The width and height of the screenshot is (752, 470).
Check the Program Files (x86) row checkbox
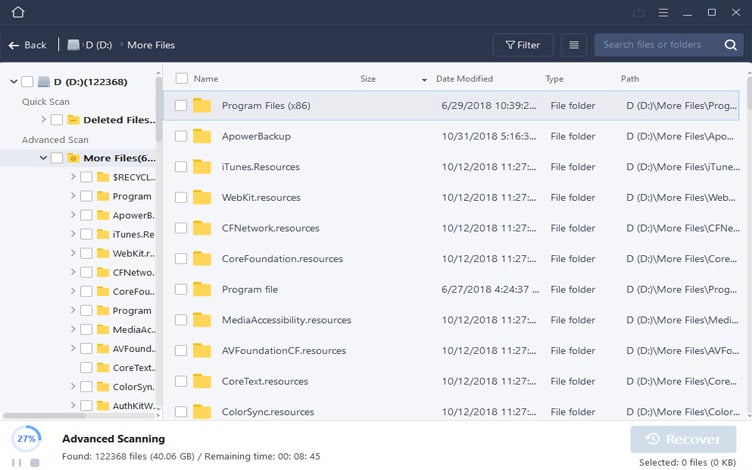(181, 105)
